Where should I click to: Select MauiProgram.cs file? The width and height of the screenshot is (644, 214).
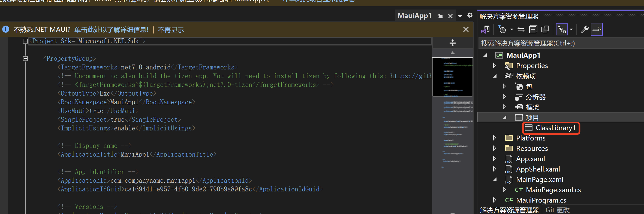541,200
